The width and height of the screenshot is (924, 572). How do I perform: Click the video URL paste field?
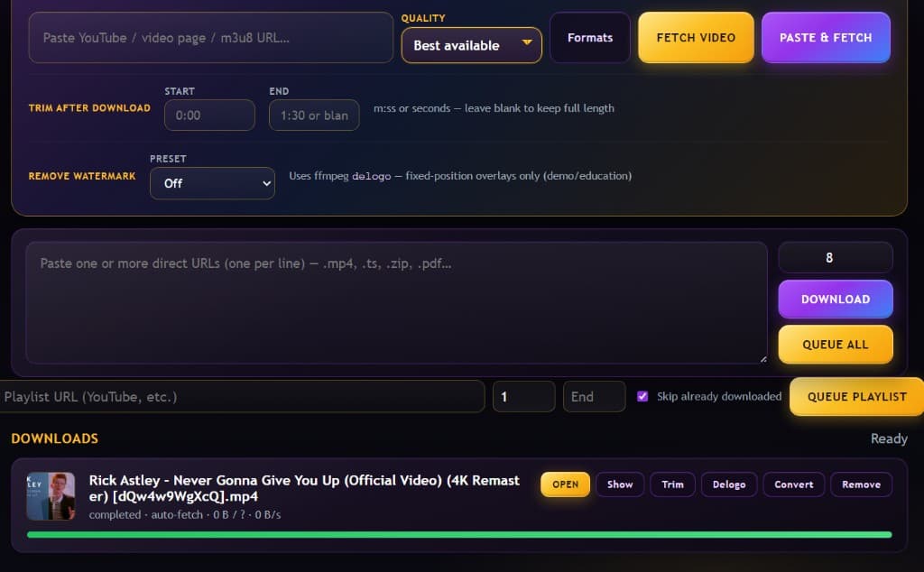pyautogui.click(x=210, y=38)
